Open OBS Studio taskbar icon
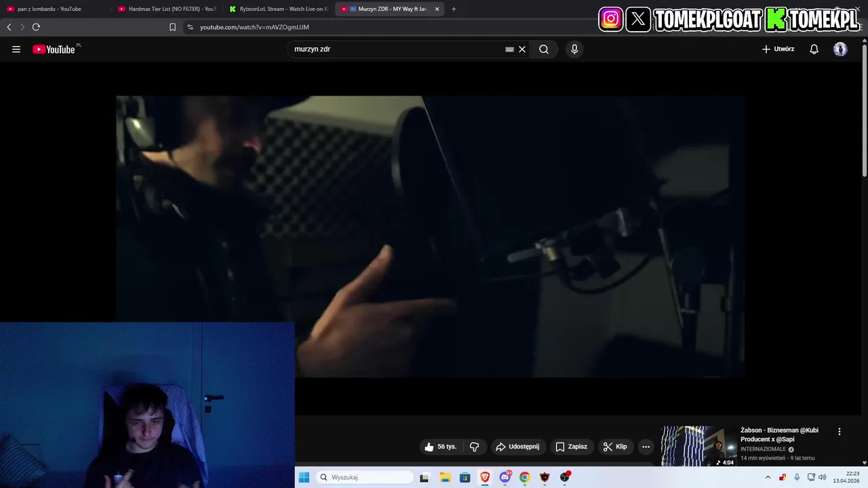Viewport: 868px width, 488px height. tap(565, 477)
